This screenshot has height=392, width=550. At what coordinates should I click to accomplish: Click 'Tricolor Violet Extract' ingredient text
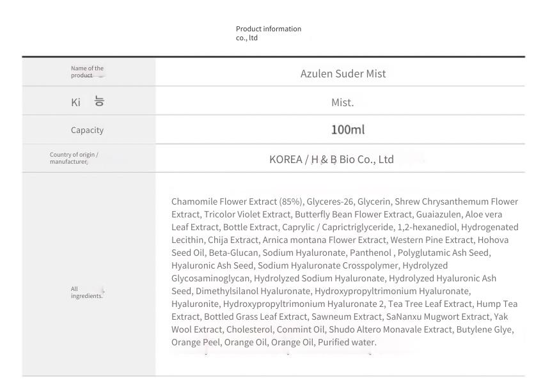[x=247, y=214]
